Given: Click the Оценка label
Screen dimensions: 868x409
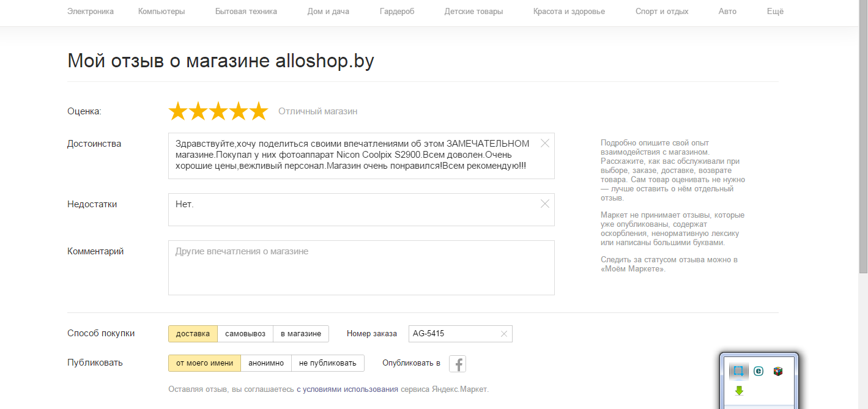Looking at the screenshot, I should coord(84,111).
